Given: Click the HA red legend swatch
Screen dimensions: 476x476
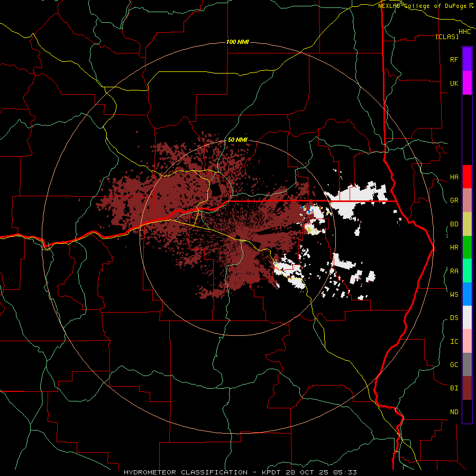Looking at the screenshot, I should coord(467,177).
